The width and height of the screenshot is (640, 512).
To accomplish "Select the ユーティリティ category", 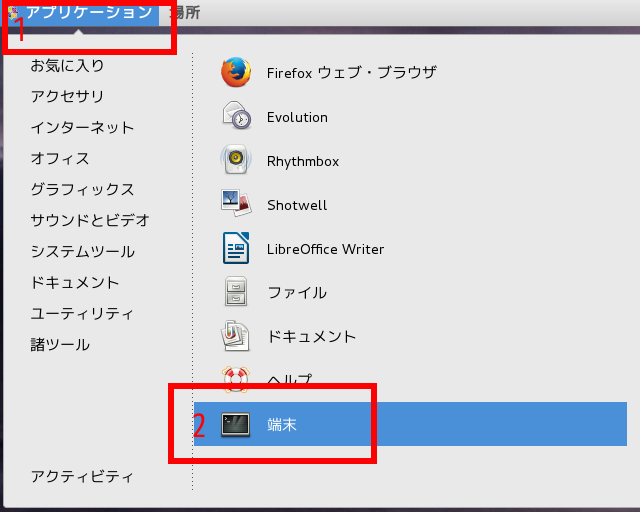I will [x=82, y=313].
